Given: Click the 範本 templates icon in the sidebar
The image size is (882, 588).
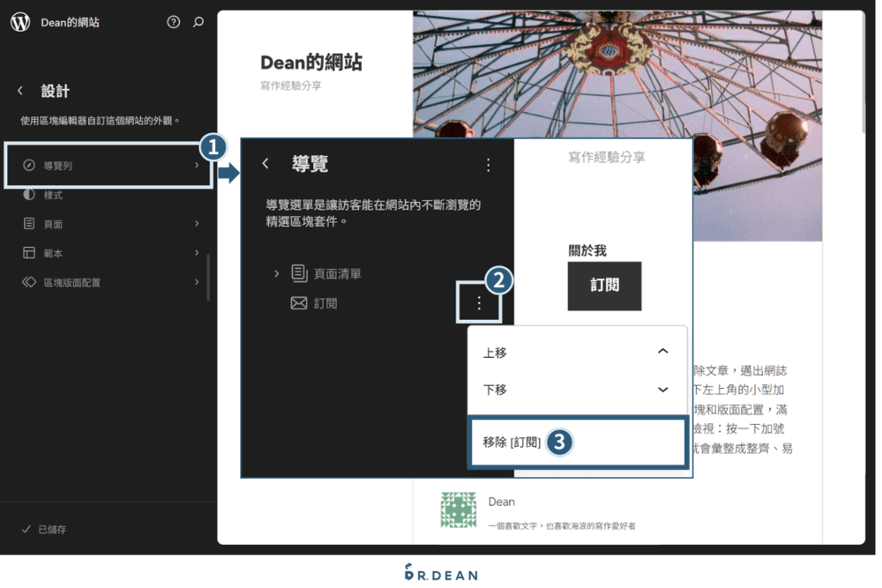Looking at the screenshot, I should (x=26, y=253).
